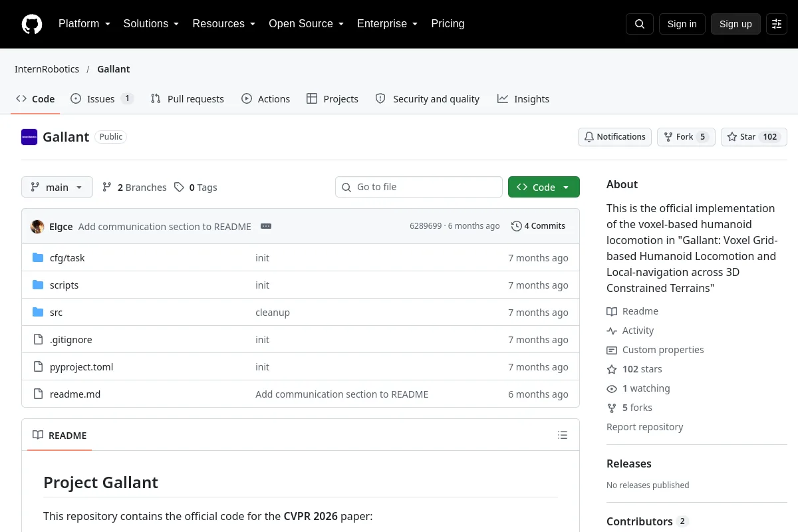
Task: Click the .gitignore file icon
Action: tap(38, 340)
